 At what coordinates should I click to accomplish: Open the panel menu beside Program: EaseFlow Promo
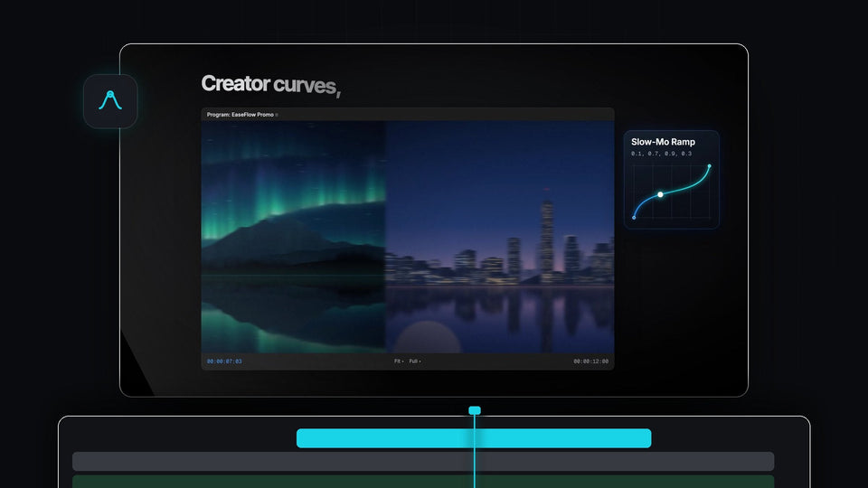click(x=277, y=115)
